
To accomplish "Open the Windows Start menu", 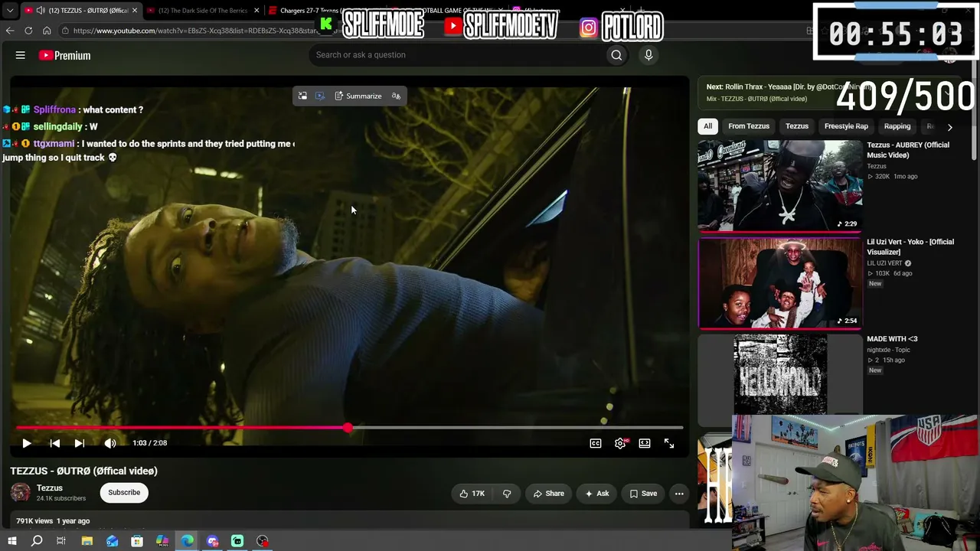I will (12, 542).
